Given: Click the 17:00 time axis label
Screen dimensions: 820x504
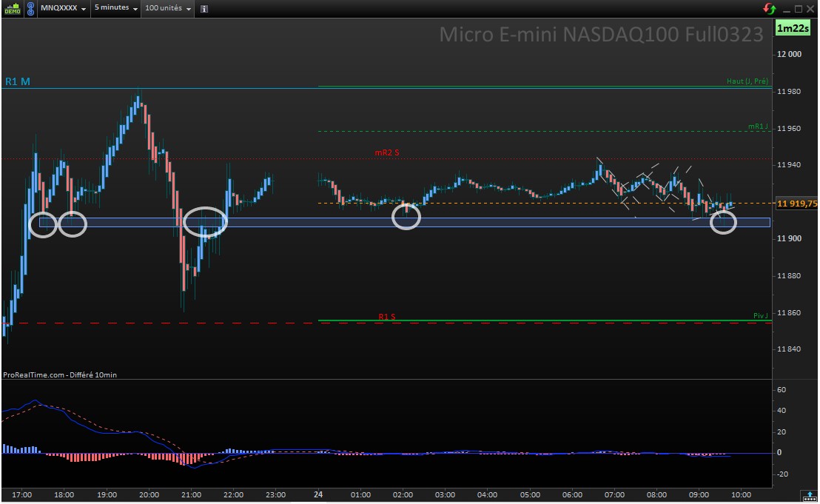Looking at the screenshot, I should coord(22,494).
